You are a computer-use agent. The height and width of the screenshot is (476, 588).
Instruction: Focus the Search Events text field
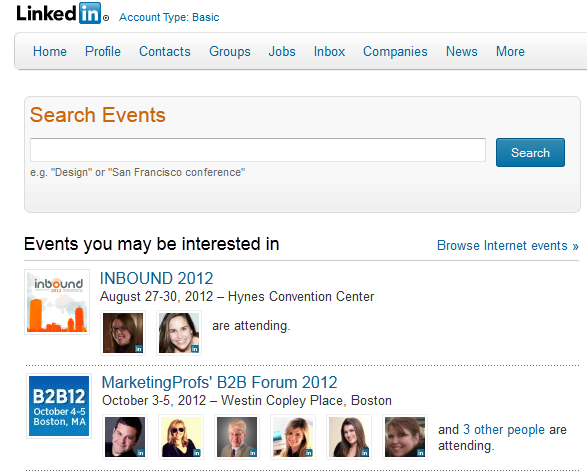pyautogui.click(x=258, y=150)
